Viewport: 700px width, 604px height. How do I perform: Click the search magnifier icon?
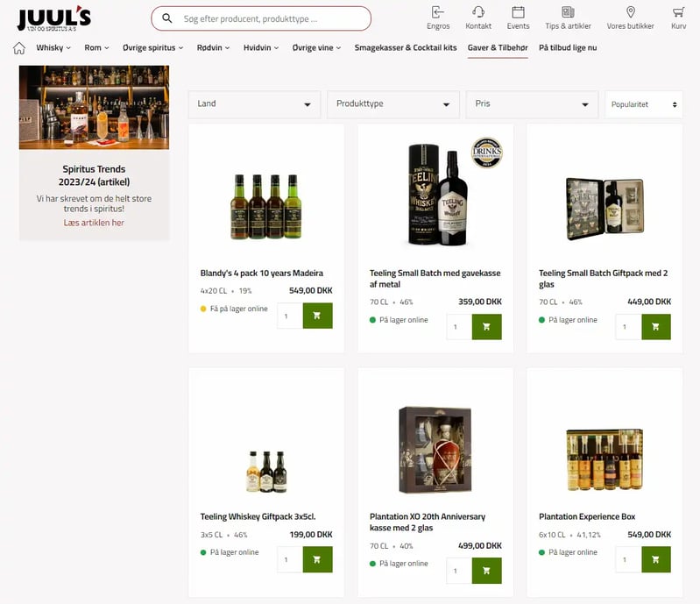tap(167, 18)
